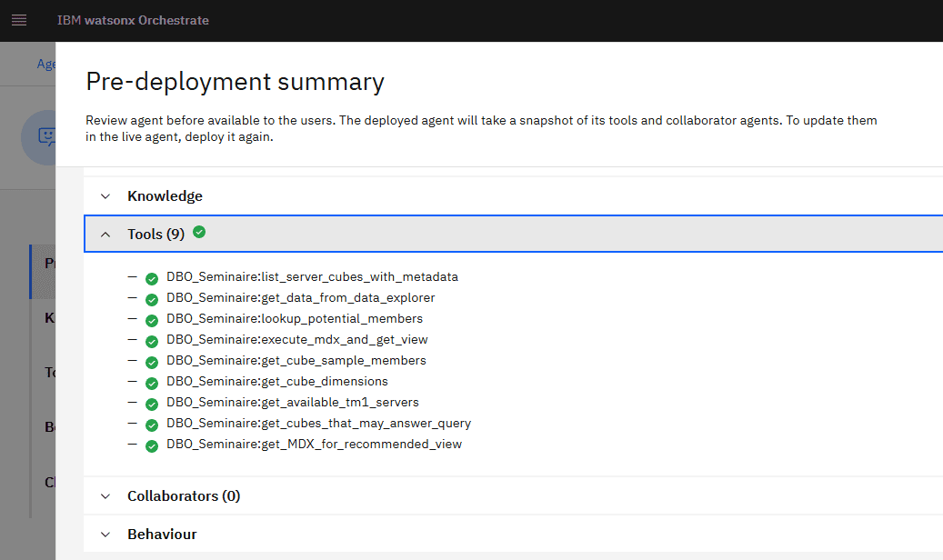Image resolution: width=943 pixels, height=560 pixels.
Task: Open the hamburger navigation menu
Action: click(x=19, y=20)
